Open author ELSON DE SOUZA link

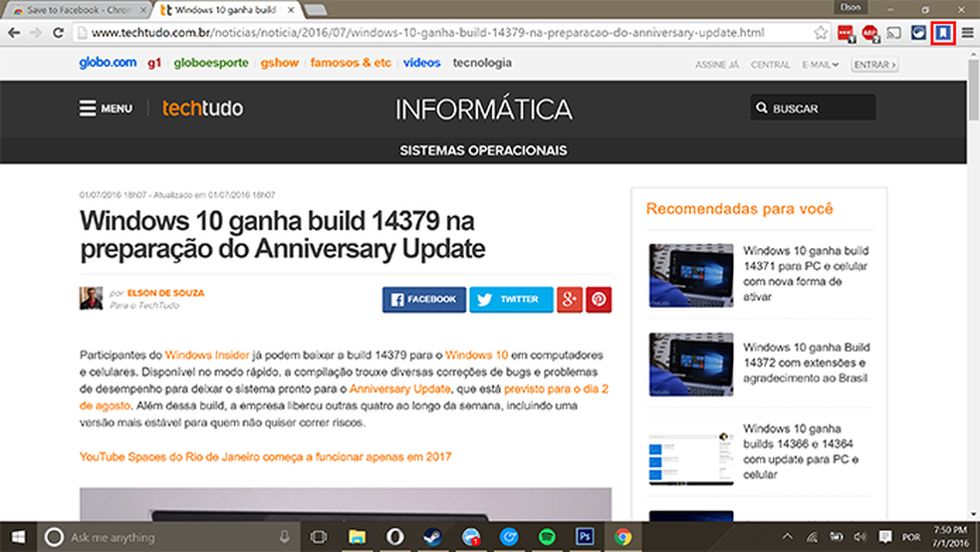pyautogui.click(x=165, y=293)
